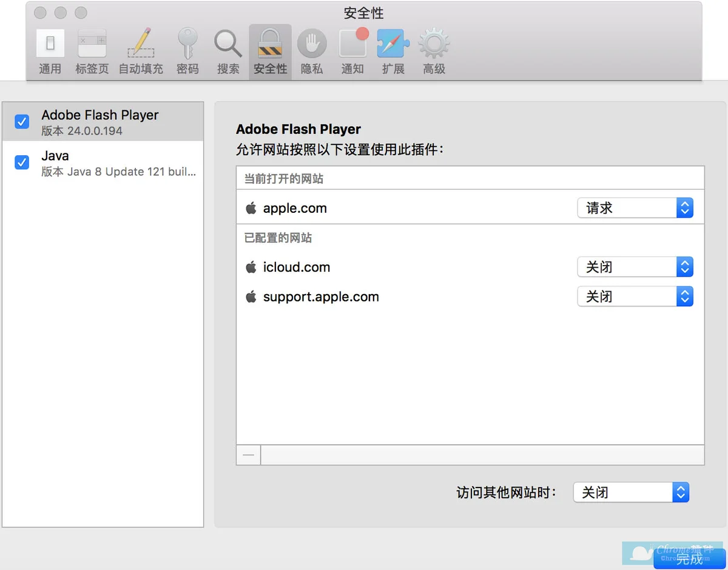The height and width of the screenshot is (570, 728).
Task: Select the Adobe Flash Player row in plug-in list
Action: (103, 122)
